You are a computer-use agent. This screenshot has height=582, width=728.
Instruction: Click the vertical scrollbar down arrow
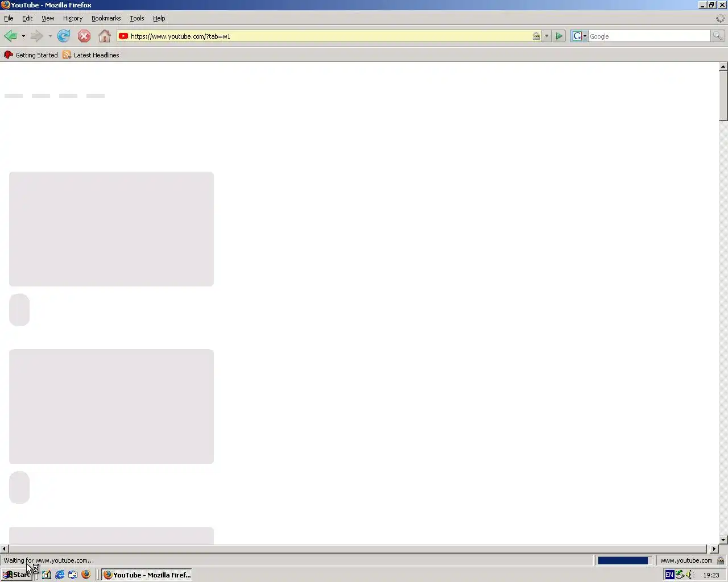coord(723,540)
